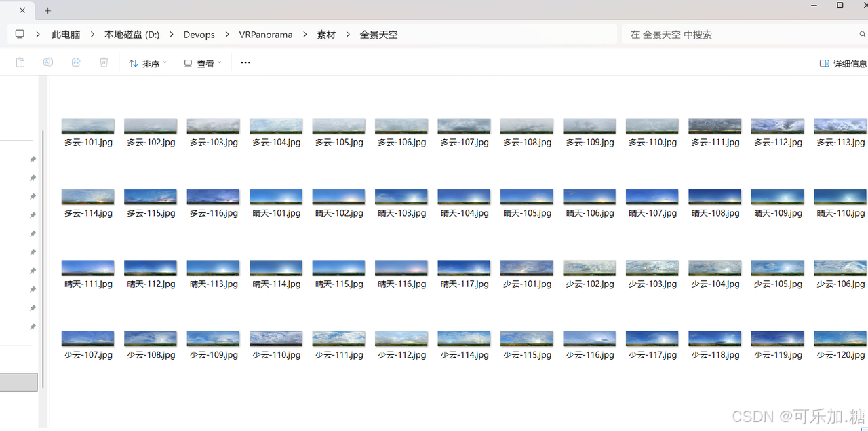Select the 多云-101.jpg thumbnail
Viewport: 868px width, 431px height.
pyautogui.click(x=88, y=126)
